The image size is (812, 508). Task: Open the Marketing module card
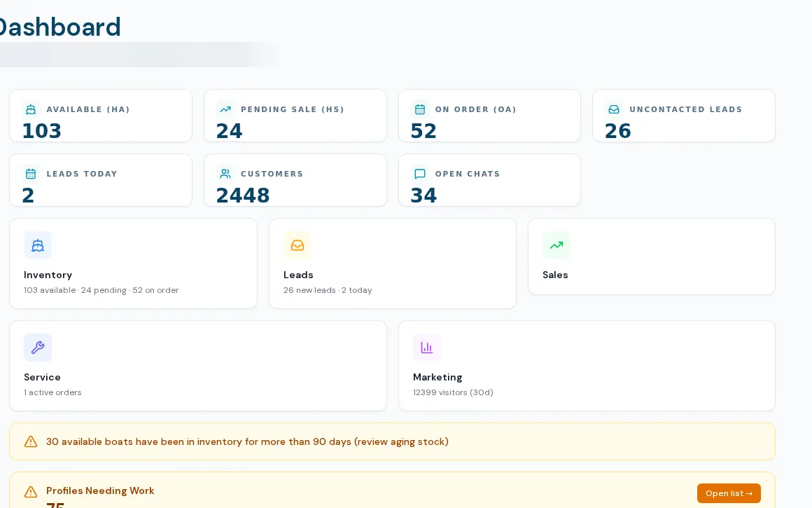(x=587, y=366)
